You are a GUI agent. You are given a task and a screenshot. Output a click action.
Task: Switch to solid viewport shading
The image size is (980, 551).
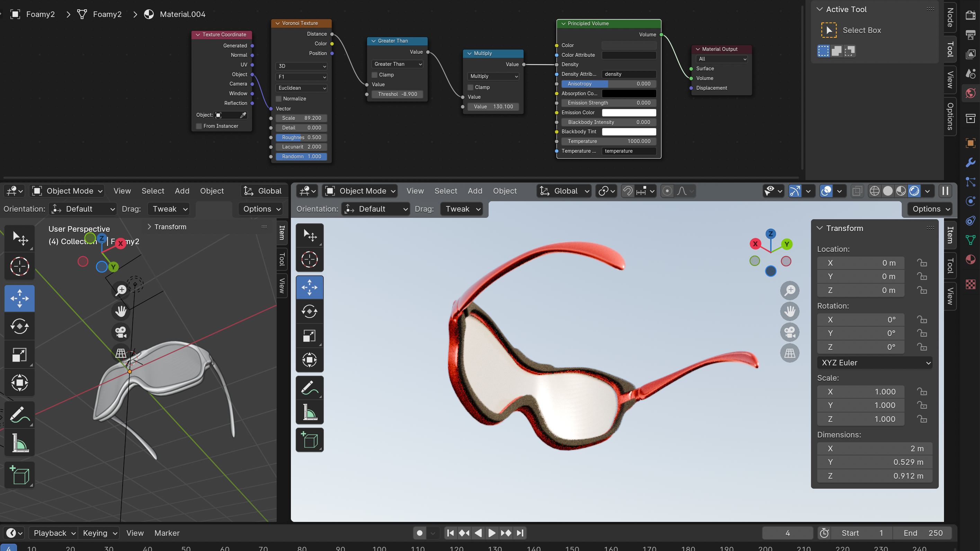(x=888, y=191)
